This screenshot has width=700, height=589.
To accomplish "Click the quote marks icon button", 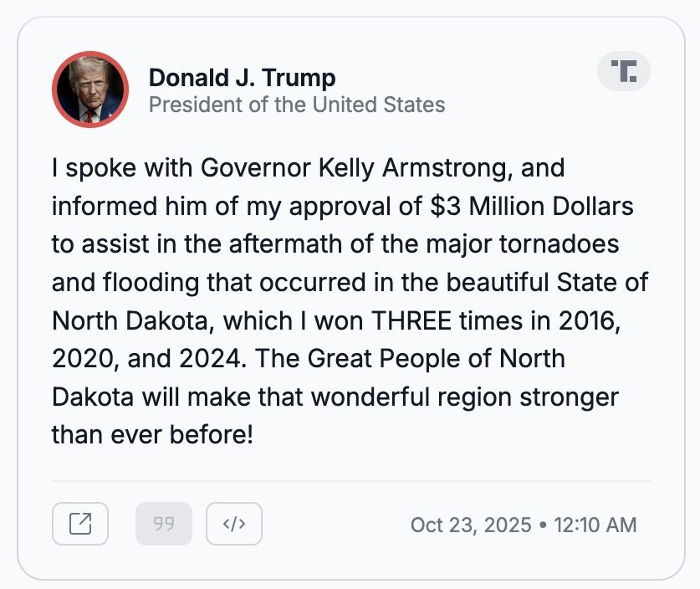I will tap(164, 524).
